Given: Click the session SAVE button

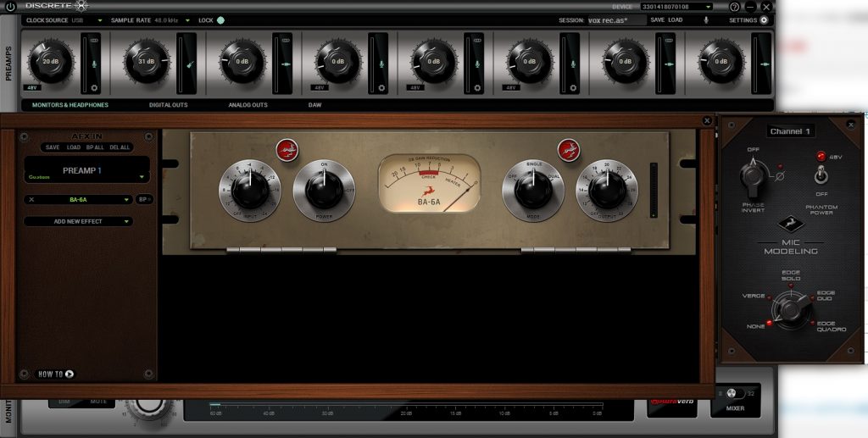Looking at the screenshot, I should click(x=658, y=20).
